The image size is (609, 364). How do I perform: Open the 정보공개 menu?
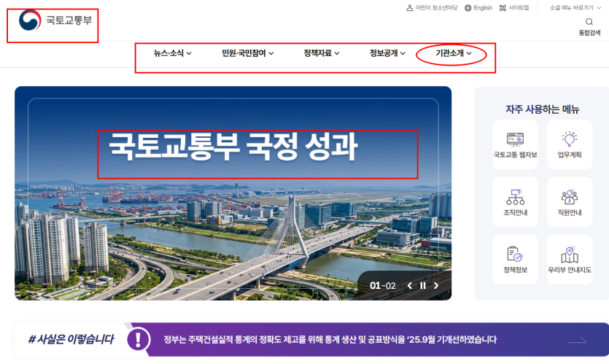pos(387,53)
